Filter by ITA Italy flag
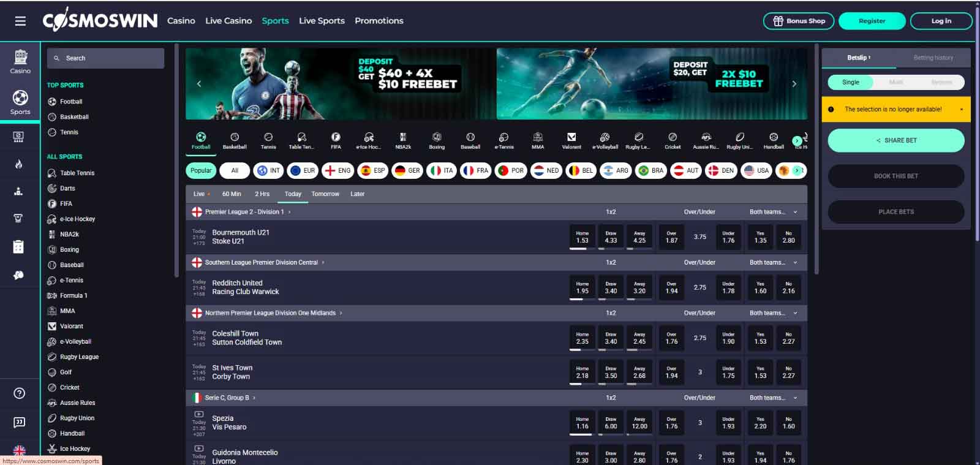This screenshot has width=980, height=465. (442, 170)
